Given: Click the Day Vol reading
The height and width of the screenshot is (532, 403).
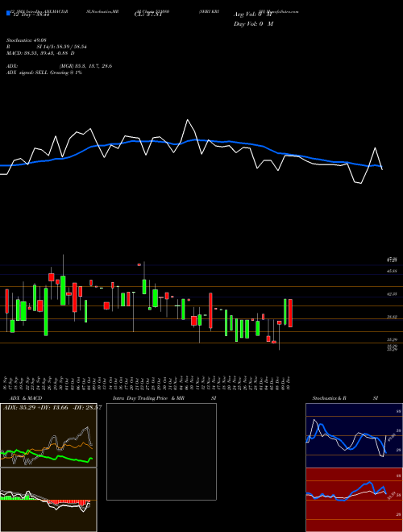Looking at the screenshot, I should [253, 24].
